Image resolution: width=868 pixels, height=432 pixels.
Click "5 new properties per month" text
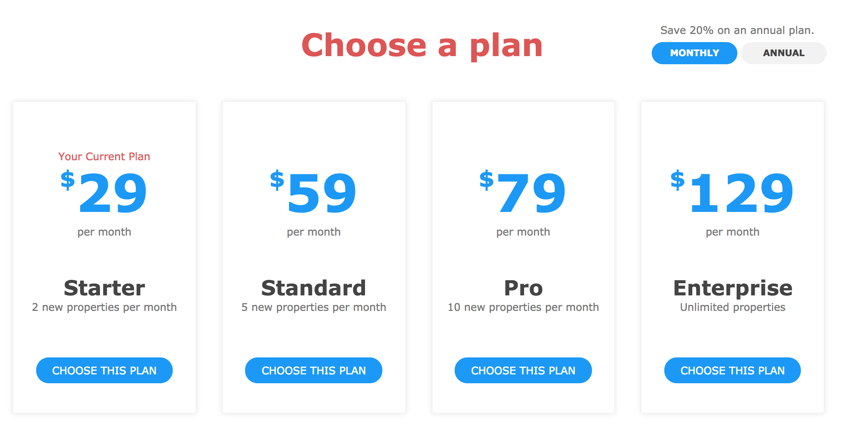pos(314,307)
